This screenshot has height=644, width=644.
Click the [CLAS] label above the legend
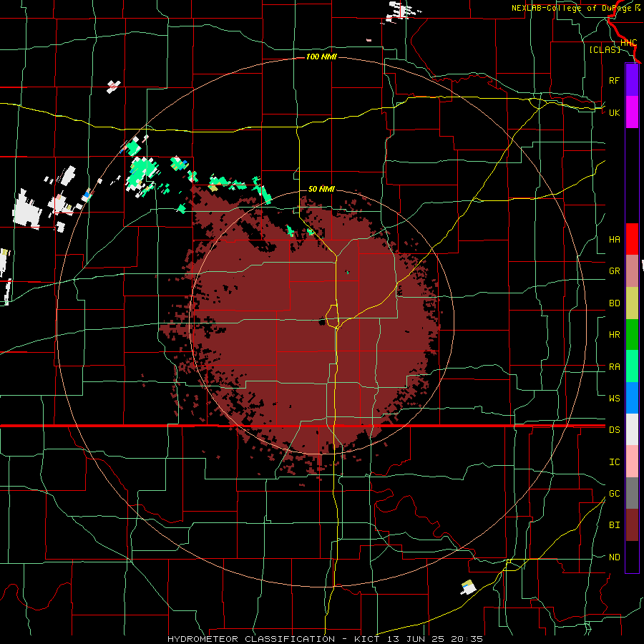(605, 49)
